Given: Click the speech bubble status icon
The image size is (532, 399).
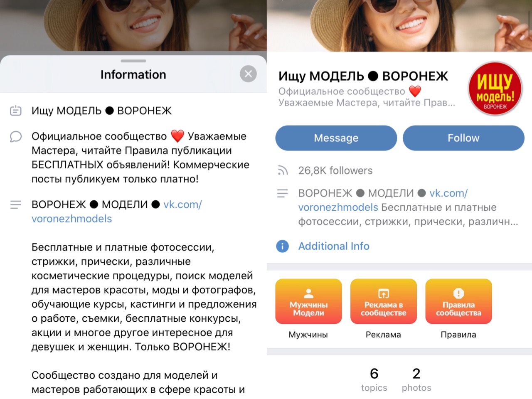Looking at the screenshot, I should [16, 136].
